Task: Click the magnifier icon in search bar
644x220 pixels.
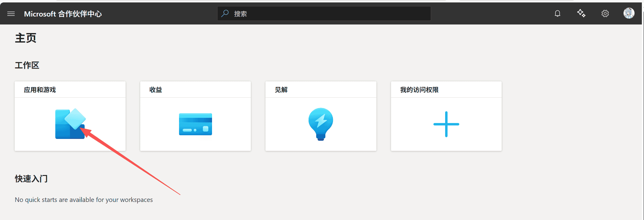Action: pos(225,13)
